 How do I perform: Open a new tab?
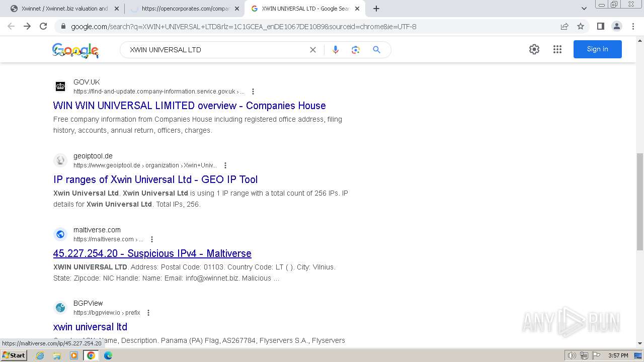click(x=376, y=9)
